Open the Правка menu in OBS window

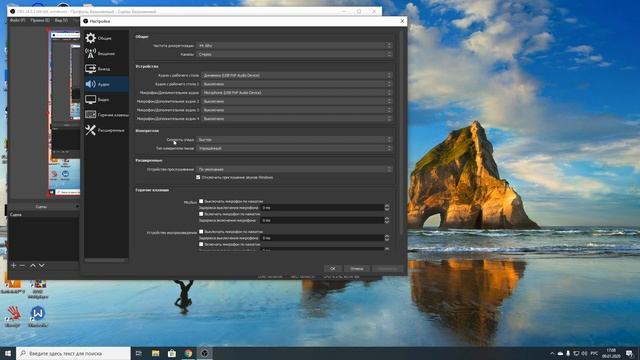click(x=40, y=20)
